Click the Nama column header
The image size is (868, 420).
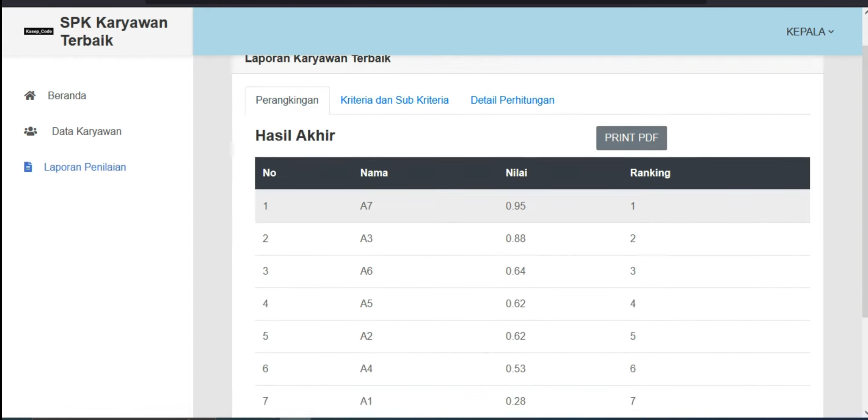[374, 173]
